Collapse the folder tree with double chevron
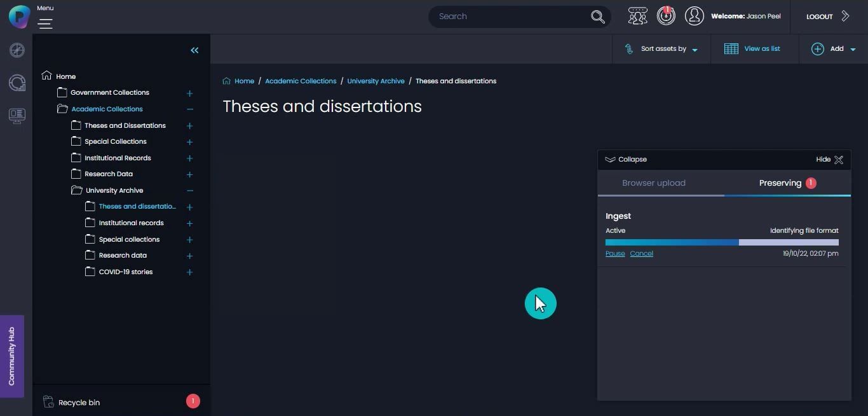 (x=194, y=50)
